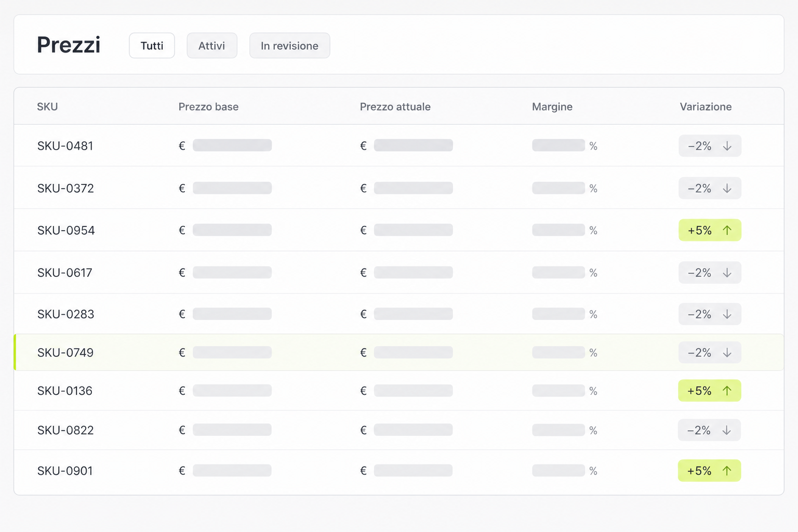Viewport: 798px width, 532px height.
Task: Click the Margine field of SKU-0901
Action: tap(558, 470)
